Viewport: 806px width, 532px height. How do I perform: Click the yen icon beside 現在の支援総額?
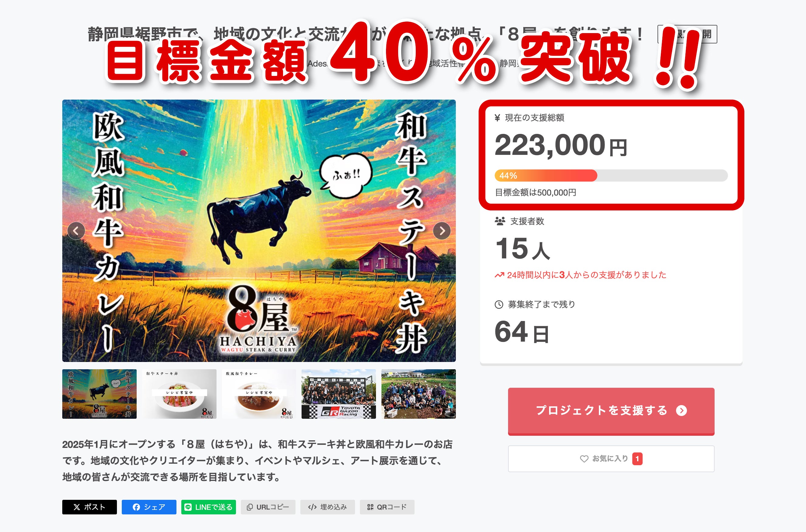(x=497, y=118)
